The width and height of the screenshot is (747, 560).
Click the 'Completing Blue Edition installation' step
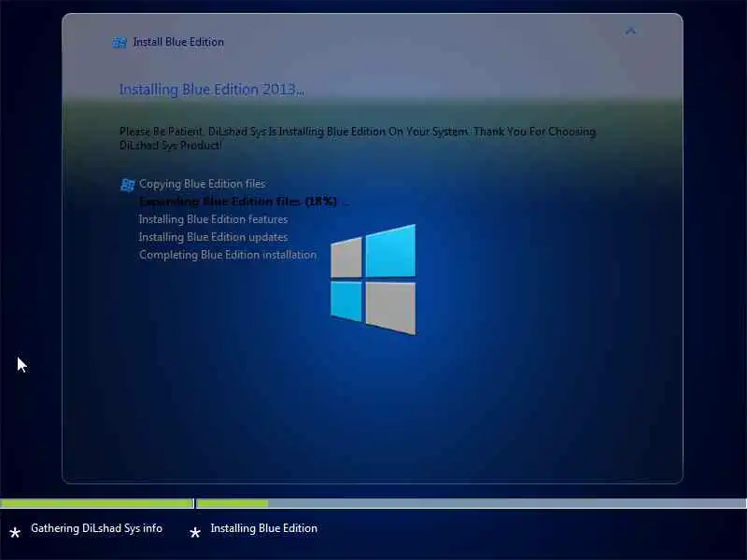click(x=228, y=255)
